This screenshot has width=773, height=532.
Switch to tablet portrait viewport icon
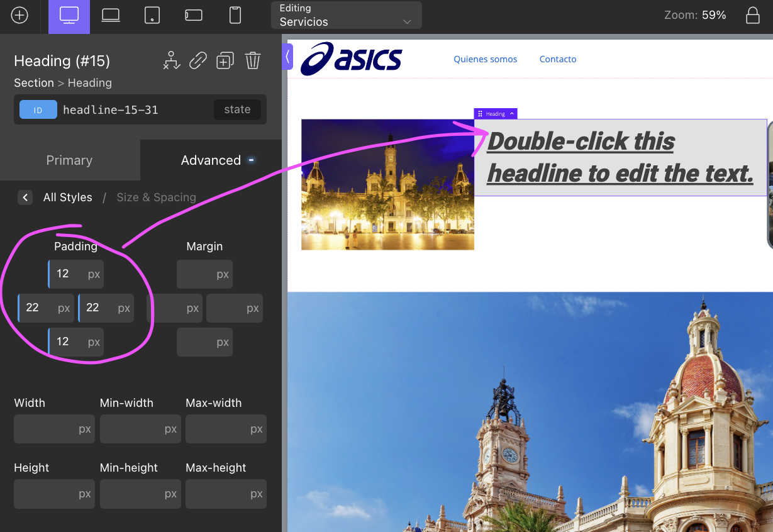click(x=152, y=16)
